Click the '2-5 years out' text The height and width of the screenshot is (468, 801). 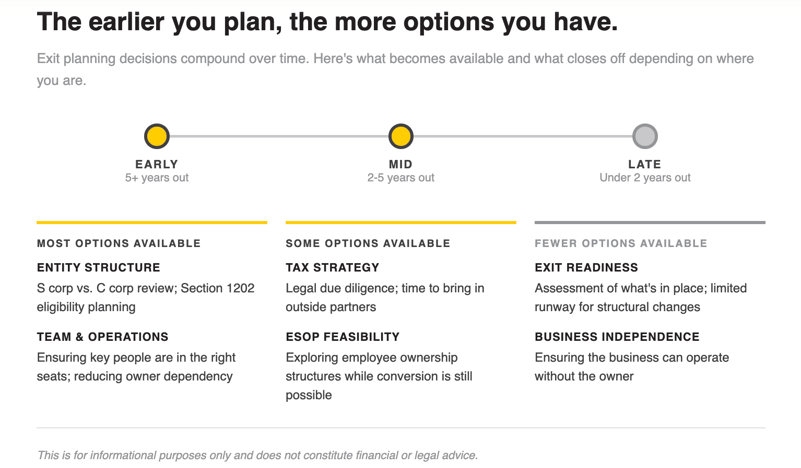(401, 178)
